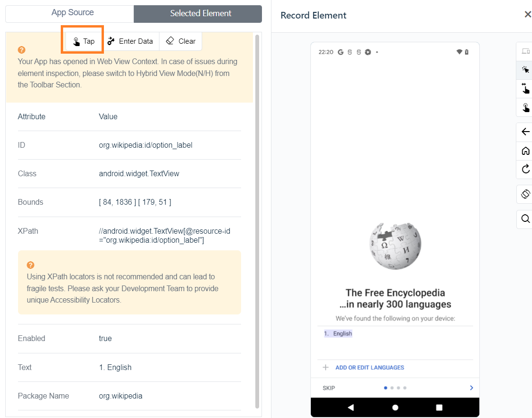Image resolution: width=532 pixels, height=418 pixels.
Task: Click the refresh icon in side toolbar
Action: coord(525,169)
